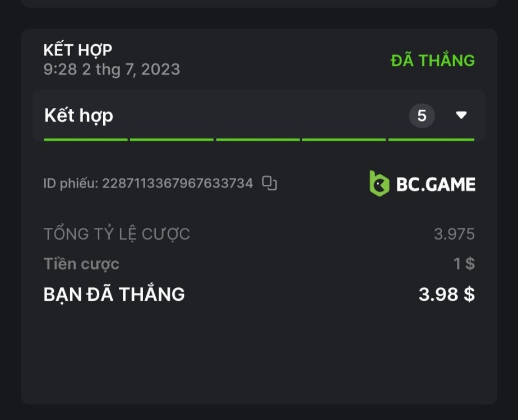518x420 pixels.
Task: Select the fourth green progress segment
Action: click(344, 139)
